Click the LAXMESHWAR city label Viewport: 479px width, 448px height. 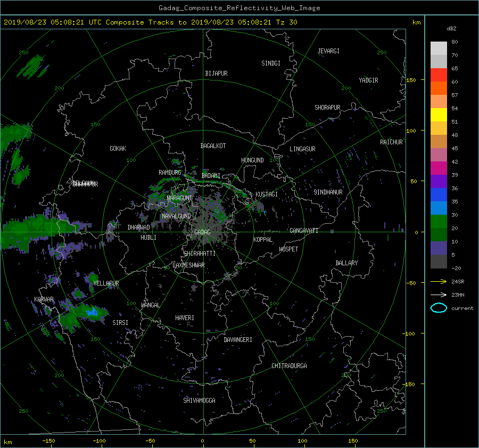[x=188, y=265]
